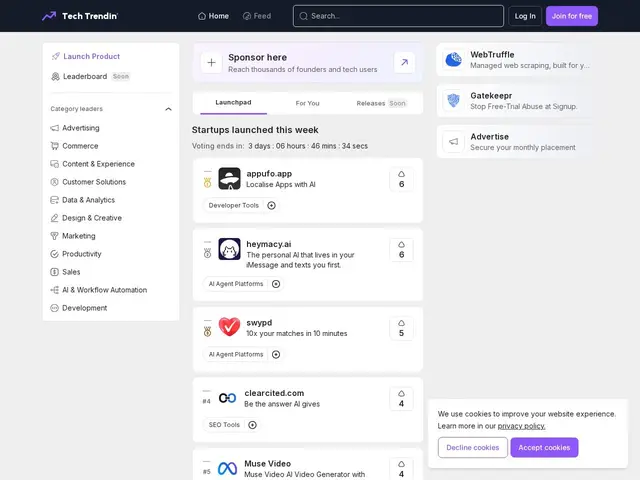The width and height of the screenshot is (640, 480).
Task: Open the Feed menu item
Action: click(x=257, y=16)
